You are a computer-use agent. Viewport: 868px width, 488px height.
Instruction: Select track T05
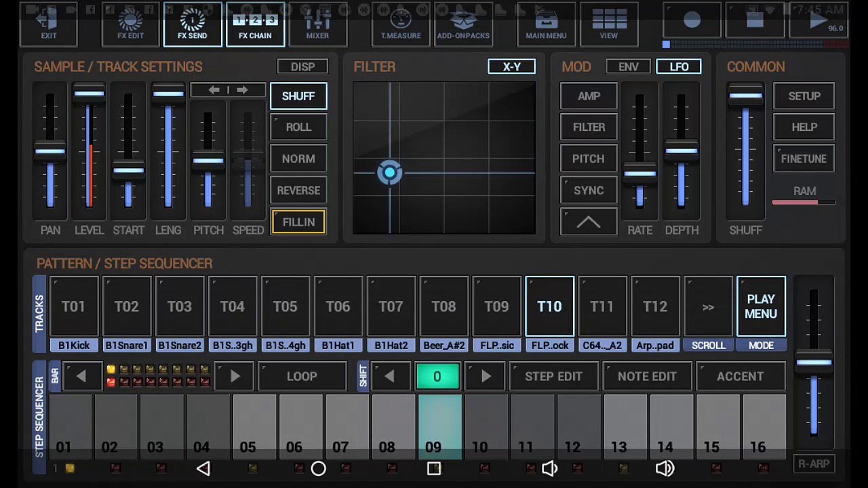point(285,306)
